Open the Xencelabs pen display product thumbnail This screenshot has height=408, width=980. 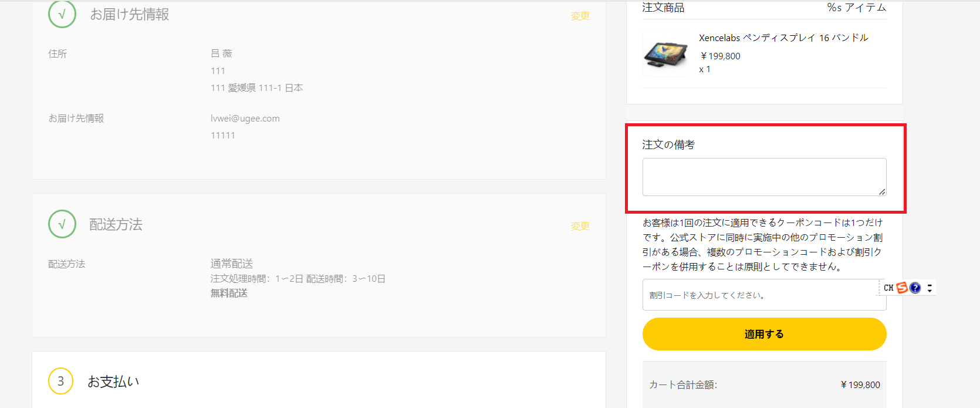[665, 53]
